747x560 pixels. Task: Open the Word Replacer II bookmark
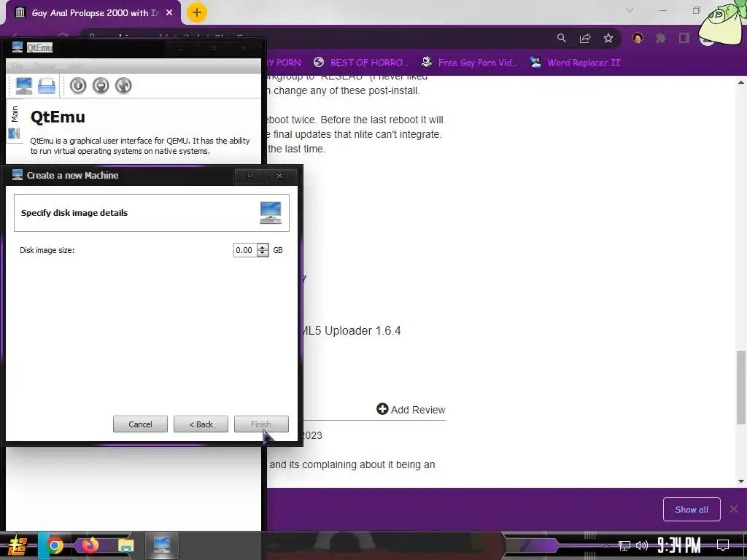[576, 63]
